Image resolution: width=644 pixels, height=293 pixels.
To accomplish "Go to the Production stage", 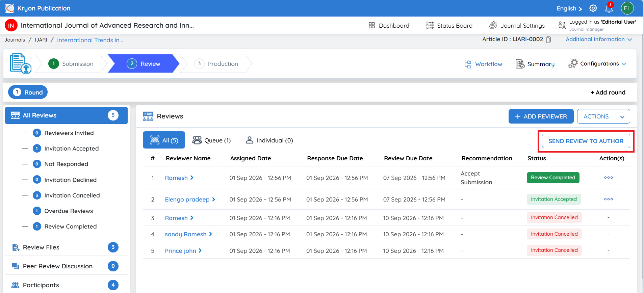I will tap(216, 64).
